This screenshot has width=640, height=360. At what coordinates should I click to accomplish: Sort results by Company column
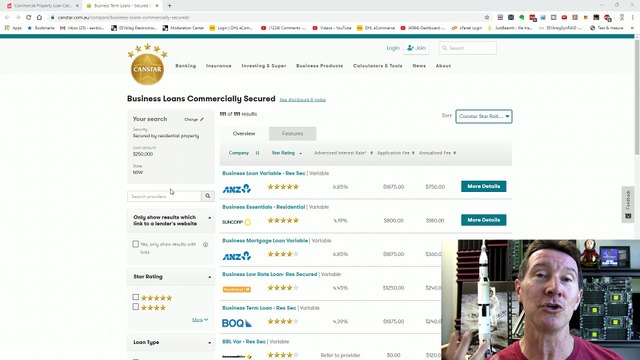[x=244, y=153]
